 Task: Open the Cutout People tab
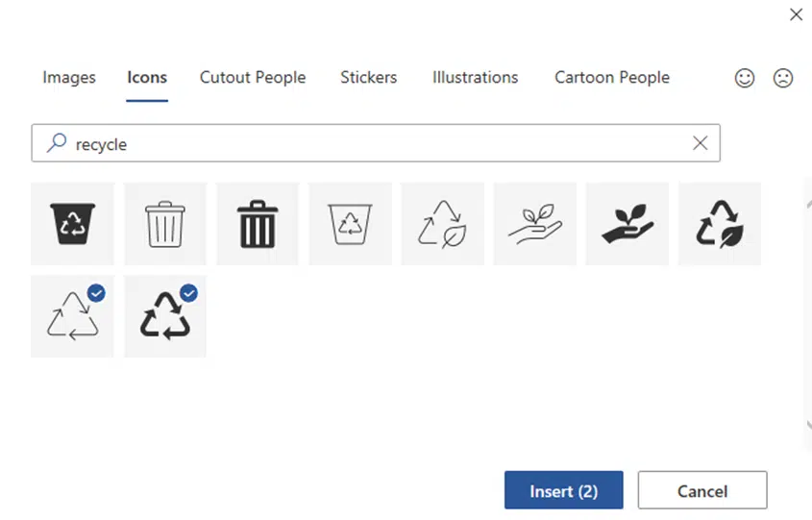[253, 77]
